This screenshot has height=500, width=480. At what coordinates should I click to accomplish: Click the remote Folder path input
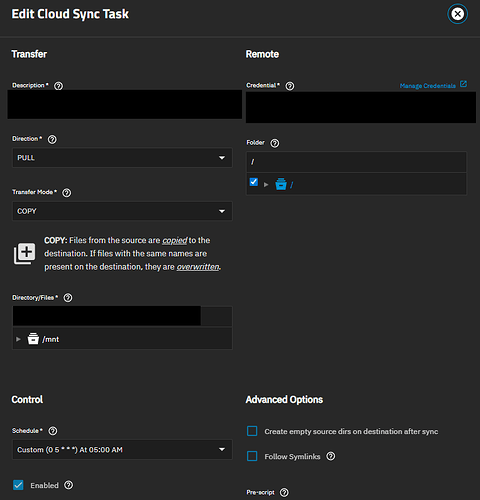(x=356, y=162)
